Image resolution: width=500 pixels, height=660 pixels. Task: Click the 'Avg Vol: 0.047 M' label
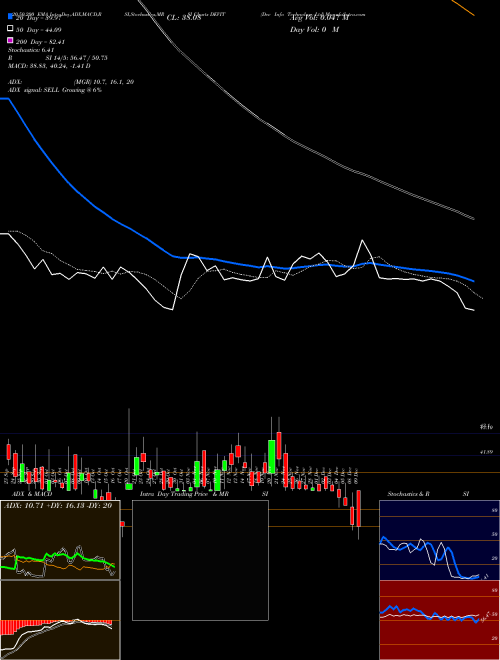(319, 18)
